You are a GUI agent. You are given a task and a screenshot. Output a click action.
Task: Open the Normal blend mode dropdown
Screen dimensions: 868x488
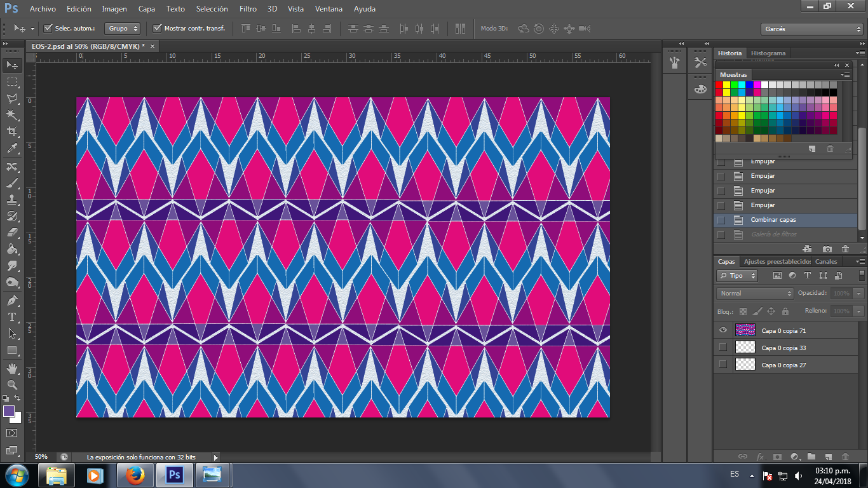pyautogui.click(x=755, y=294)
